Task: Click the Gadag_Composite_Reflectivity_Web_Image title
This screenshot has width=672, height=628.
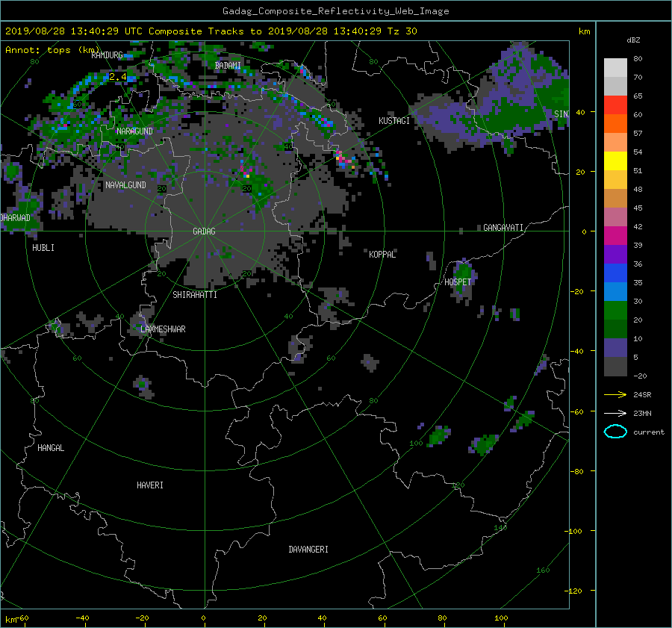Action: click(x=335, y=11)
